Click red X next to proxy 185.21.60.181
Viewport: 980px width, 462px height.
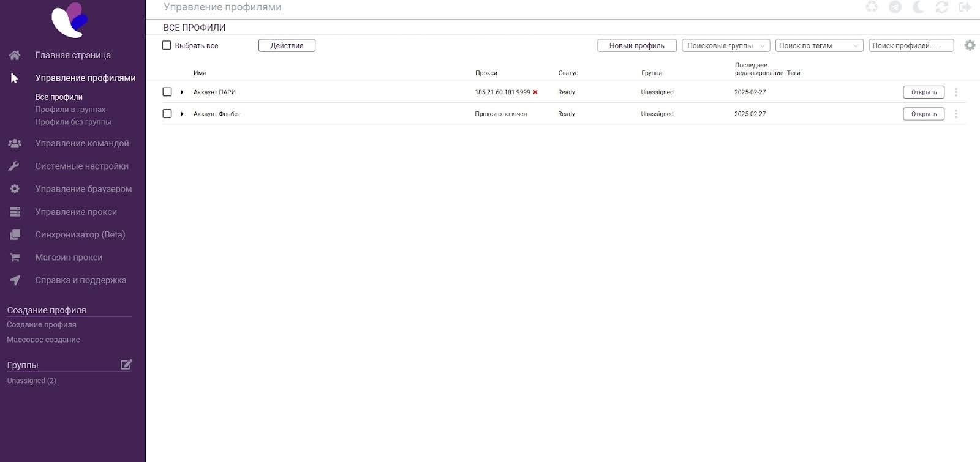point(535,92)
